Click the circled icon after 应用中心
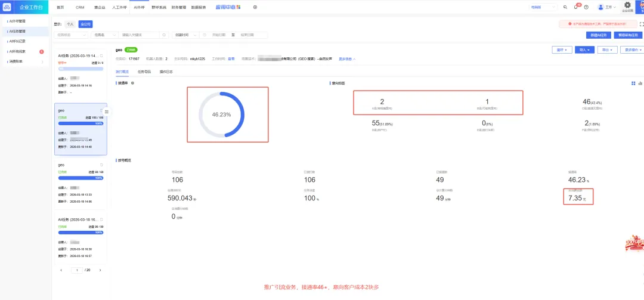The width and height of the screenshot is (644, 300). [255, 7]
